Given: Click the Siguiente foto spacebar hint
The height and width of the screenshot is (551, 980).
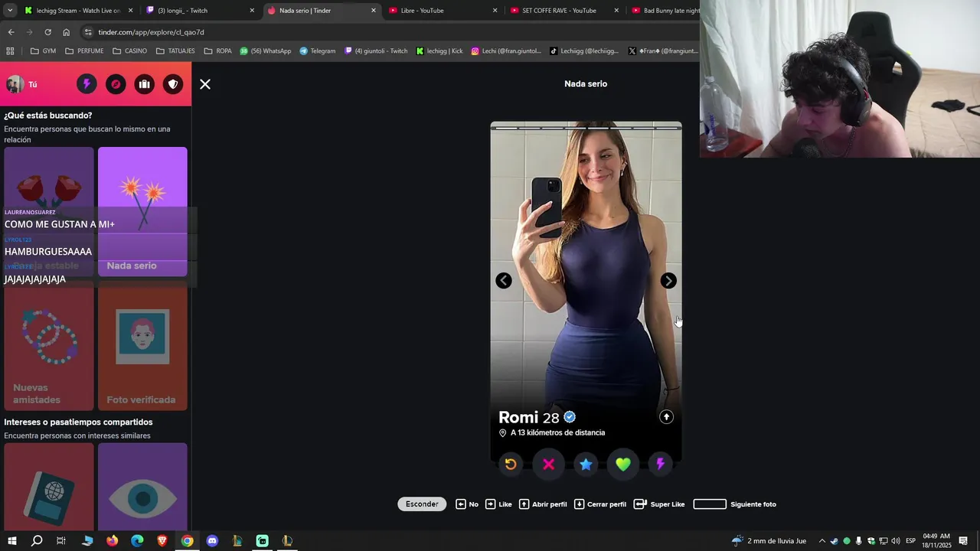Looking at the screenshot, I should tap(735, 504).
